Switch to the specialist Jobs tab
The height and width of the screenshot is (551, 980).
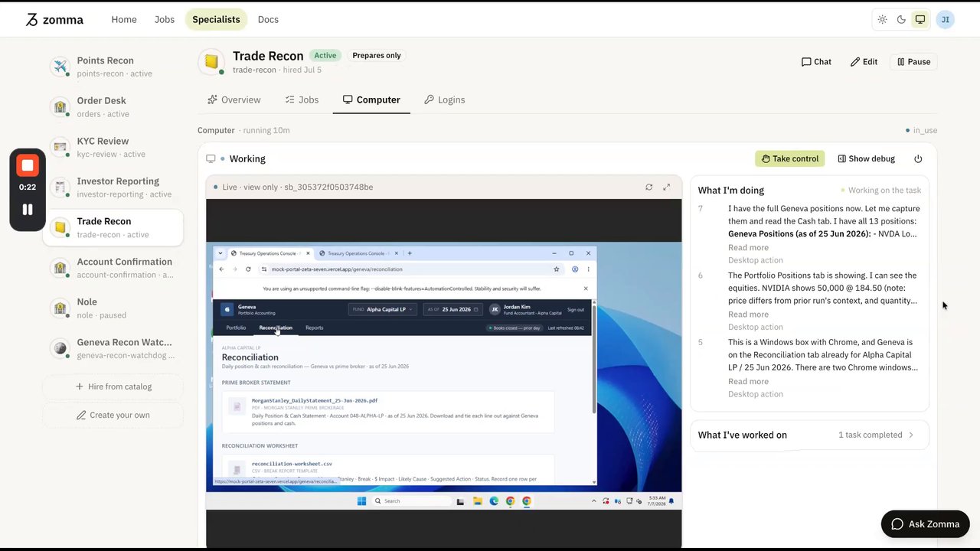[x=302, y=99]
